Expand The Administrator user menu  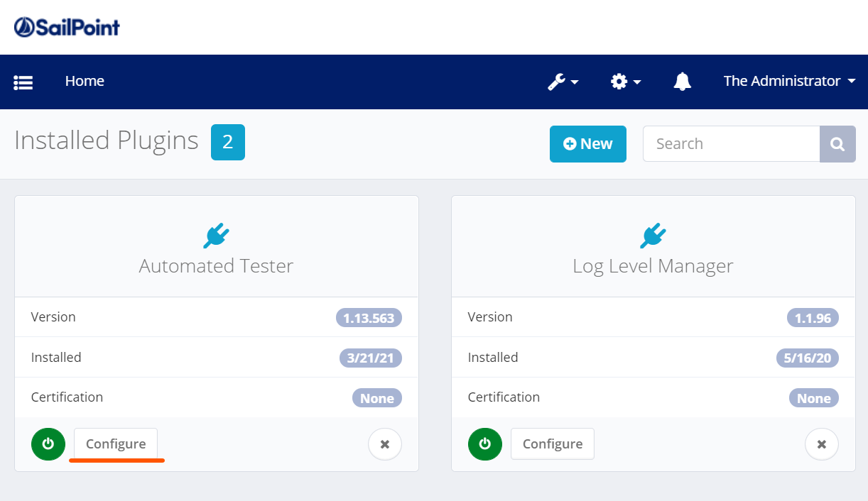point(789,81)
